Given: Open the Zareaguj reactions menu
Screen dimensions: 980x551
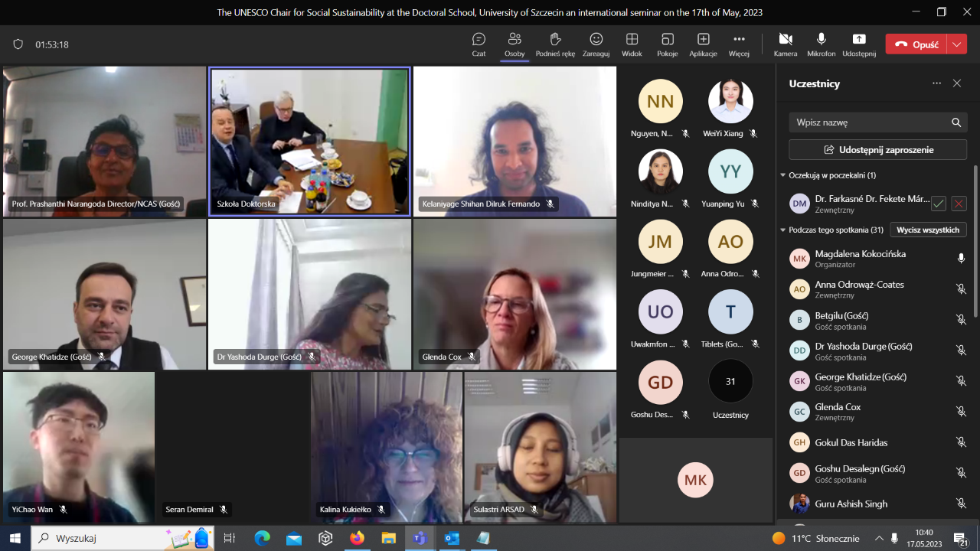Looking at the screenshot, I should pyautogui.click(x=596, y=40).
